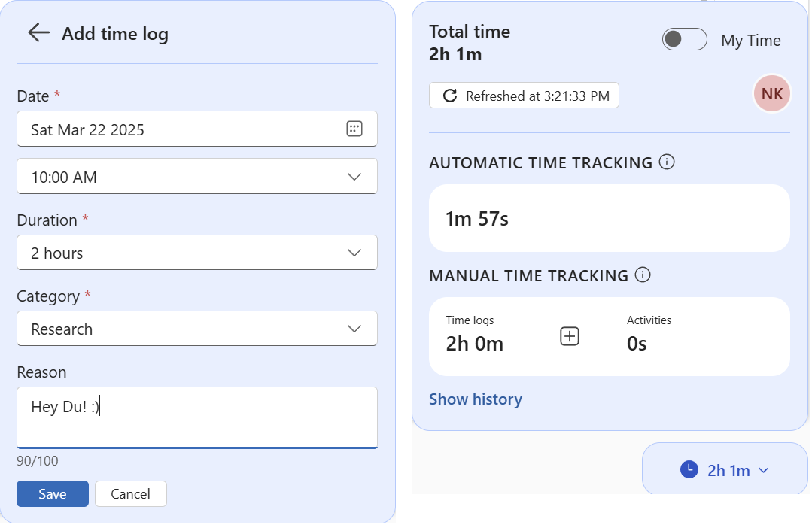Toggle the My Time switch
Screen dimensions: 812x525
(684, 40)
